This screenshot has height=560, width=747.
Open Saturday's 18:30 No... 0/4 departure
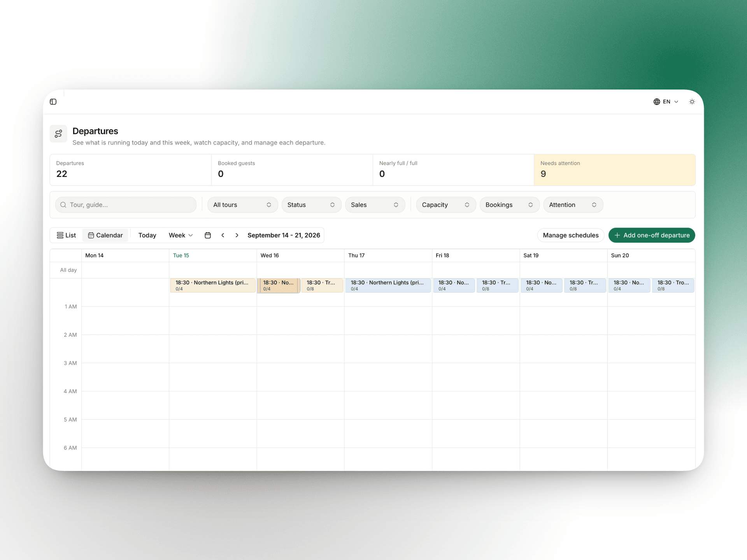542,285
